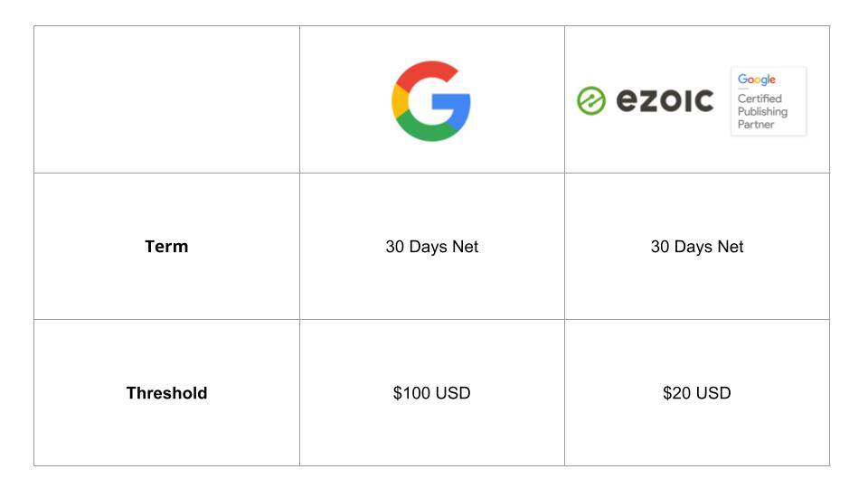The height and width of the screenshot is (488, 868).
Task: Click the empty top-left table cell
Action: [166, 99]
